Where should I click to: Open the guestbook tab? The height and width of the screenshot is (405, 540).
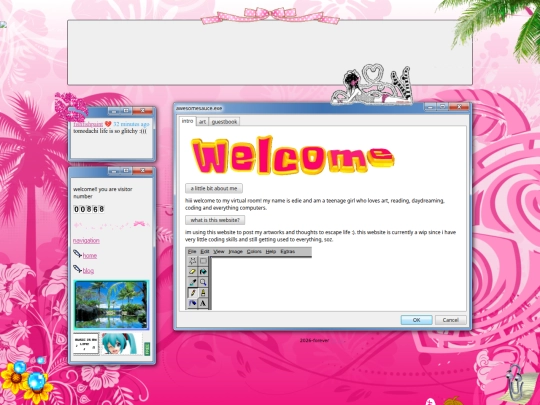point(224,122)
